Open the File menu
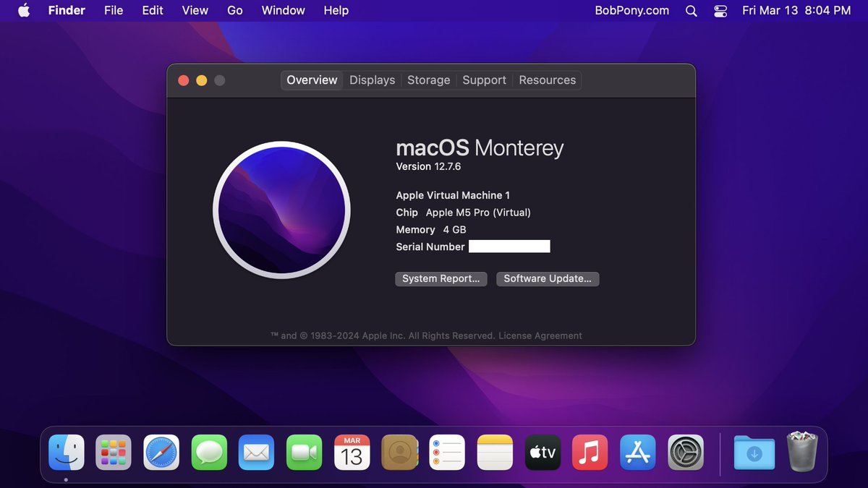Image resolution: width=868 pixels, height=488 pixels. (114, 10)
